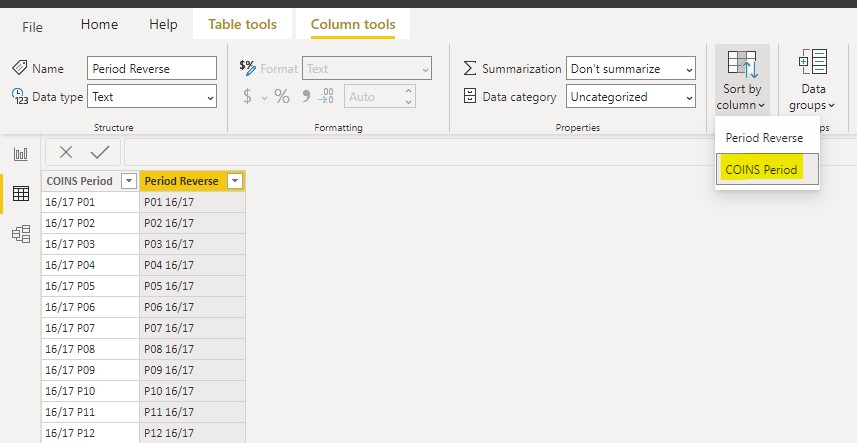
Task: Open the Data groups button
Action: coord(813,80)
